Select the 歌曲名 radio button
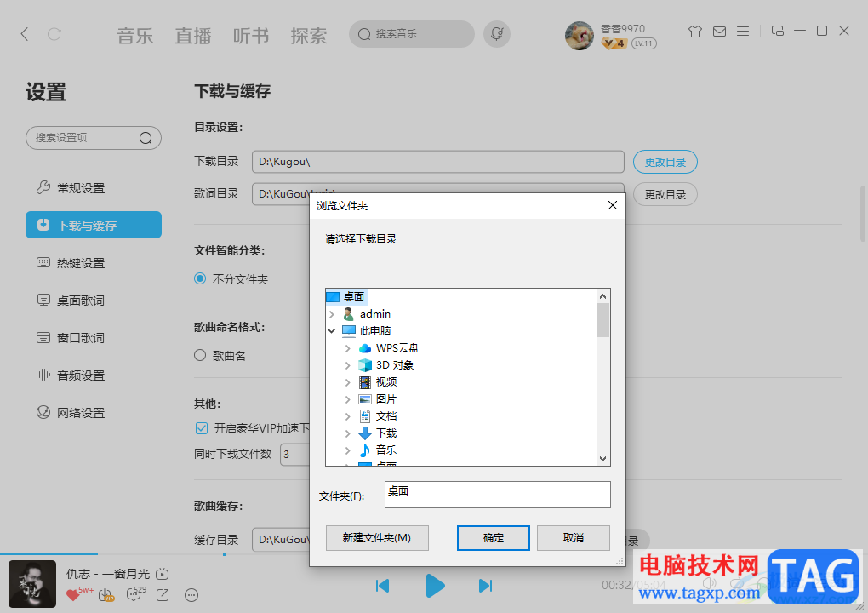868x613 pixels. (x=200, y=355)
